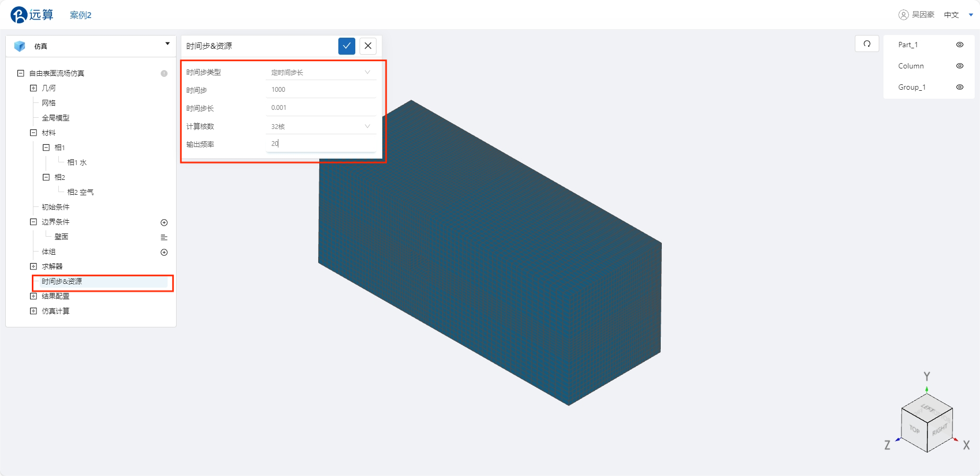
Task: Select the 网格 tree item
Action: click(49, 103)
